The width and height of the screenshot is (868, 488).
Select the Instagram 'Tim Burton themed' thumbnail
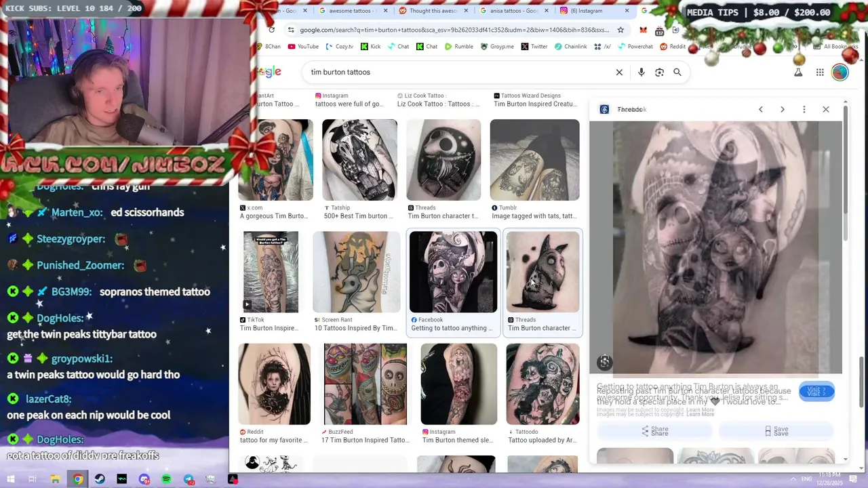tap(458, 384)
